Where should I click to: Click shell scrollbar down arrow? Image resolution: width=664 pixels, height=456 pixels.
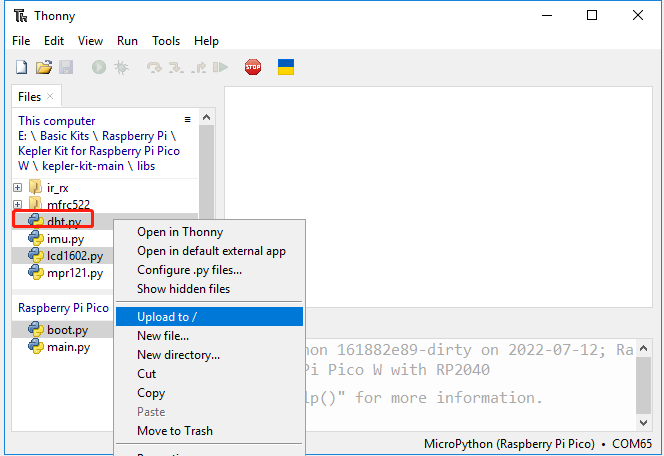pyautogui.click(x=643, y=423)
